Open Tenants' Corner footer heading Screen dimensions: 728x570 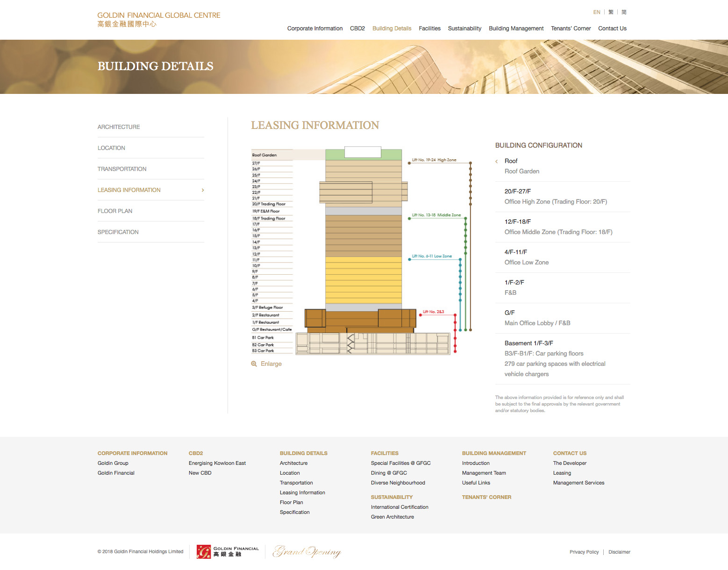point(486,498)
